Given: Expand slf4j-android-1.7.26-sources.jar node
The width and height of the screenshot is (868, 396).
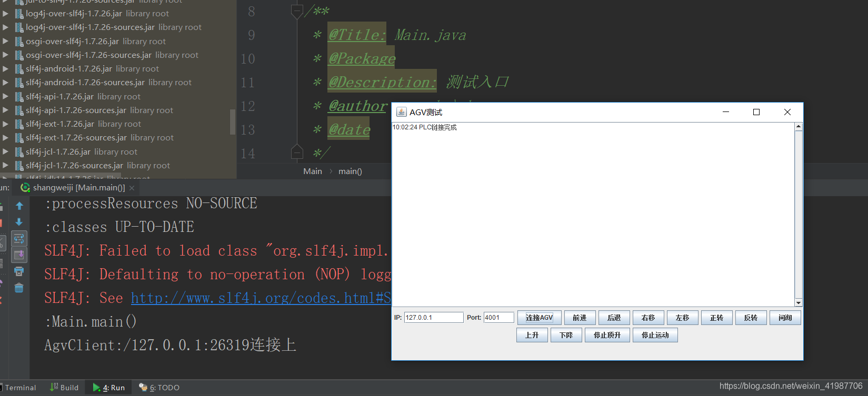Looking at the screenshot, I should pyautogui.click(x=5, y=82).
